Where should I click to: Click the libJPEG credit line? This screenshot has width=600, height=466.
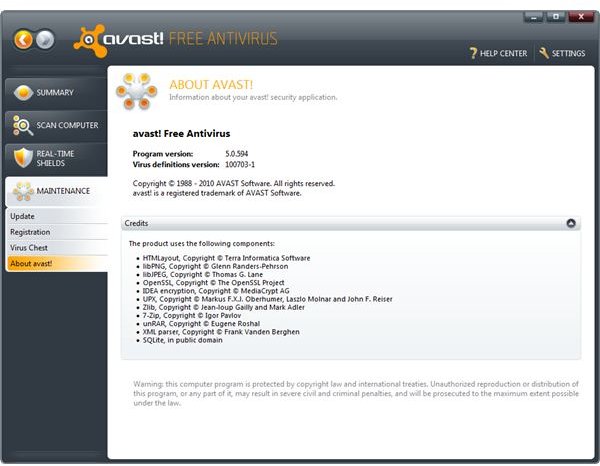[x=202, y=275]
